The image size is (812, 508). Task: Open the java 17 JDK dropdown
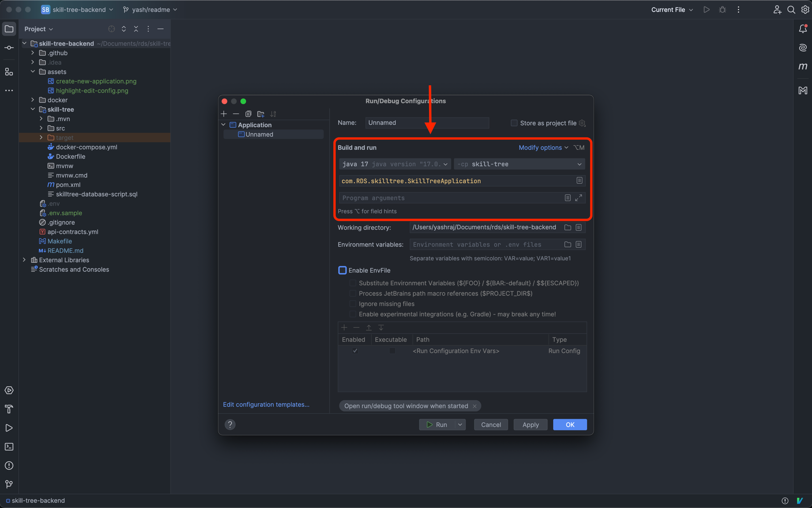coord(395,164)
